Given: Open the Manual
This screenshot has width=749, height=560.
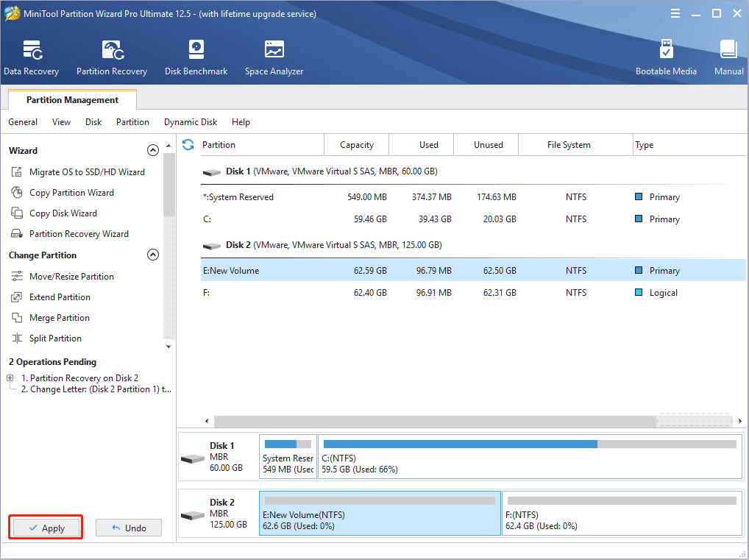Looking at the screenshot, I should pos(729,58).
